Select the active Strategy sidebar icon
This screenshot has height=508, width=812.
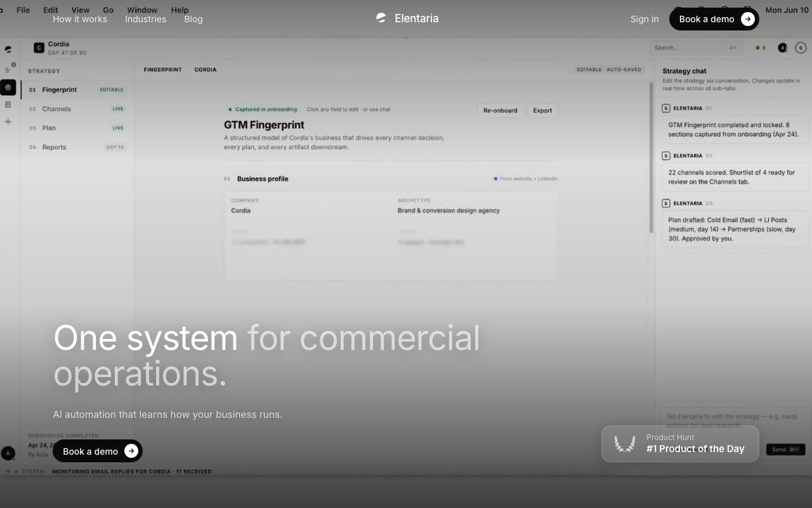point(8,87)
